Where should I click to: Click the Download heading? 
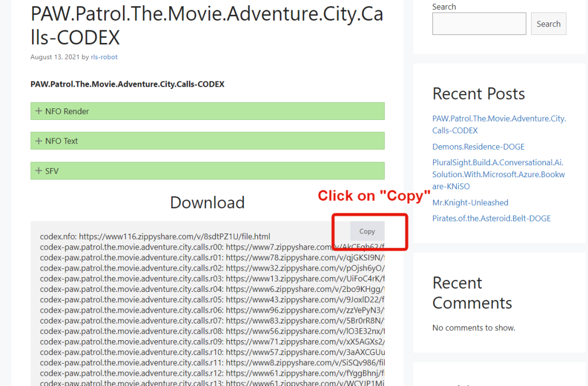(207, 202)
